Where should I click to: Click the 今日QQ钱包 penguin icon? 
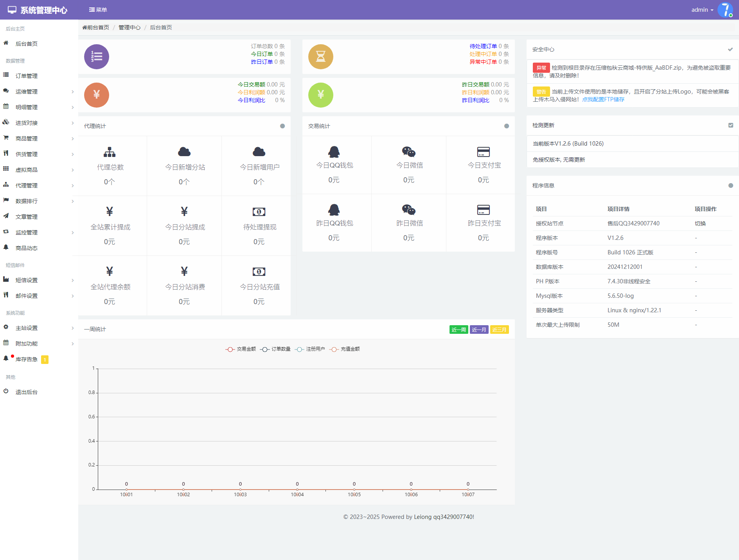(x=334, y=151)
